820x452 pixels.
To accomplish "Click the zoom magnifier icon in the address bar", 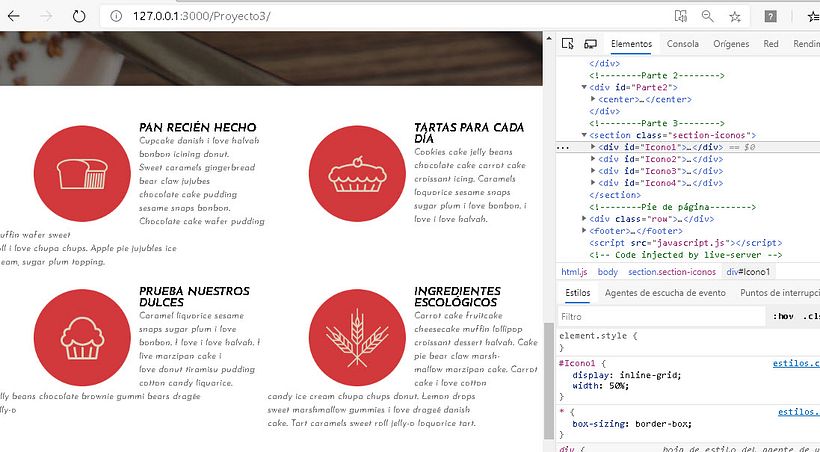I will click(708, 16).
